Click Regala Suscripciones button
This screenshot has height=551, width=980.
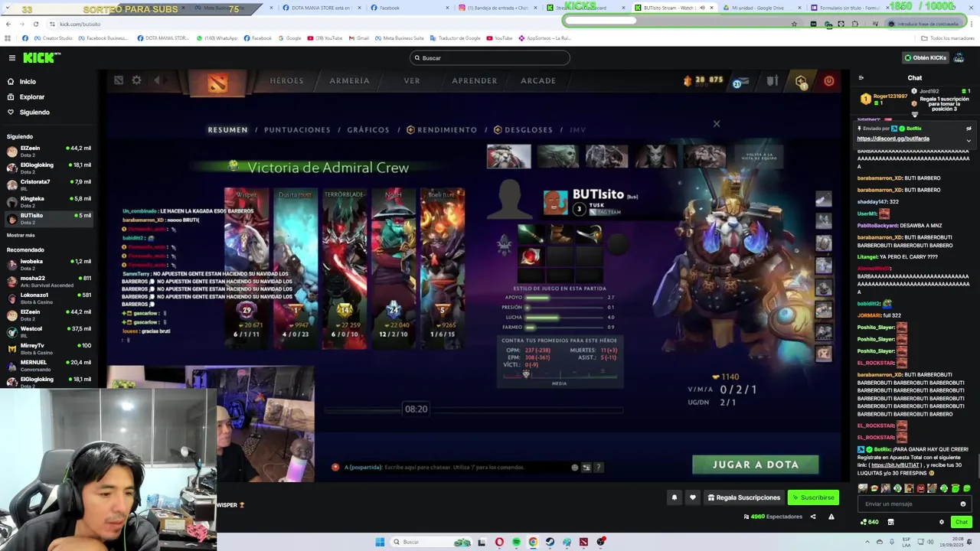click(743, 497)
